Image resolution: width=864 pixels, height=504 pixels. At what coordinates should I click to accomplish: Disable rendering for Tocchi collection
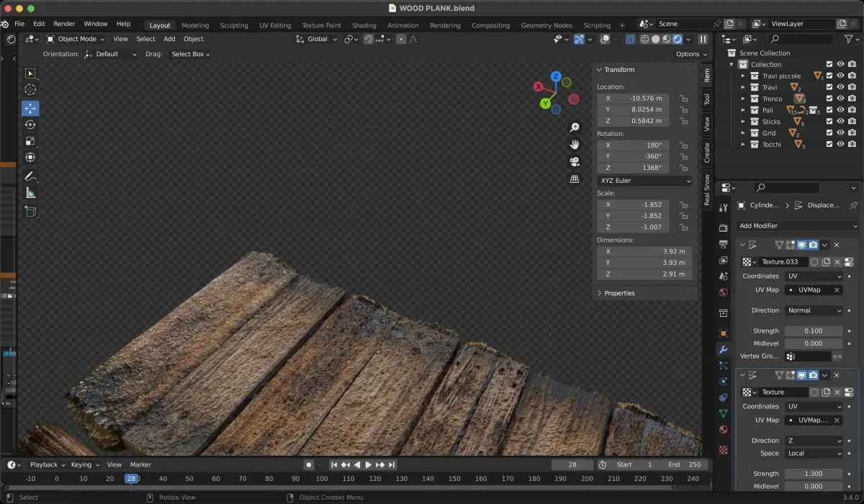pos(852,145)
